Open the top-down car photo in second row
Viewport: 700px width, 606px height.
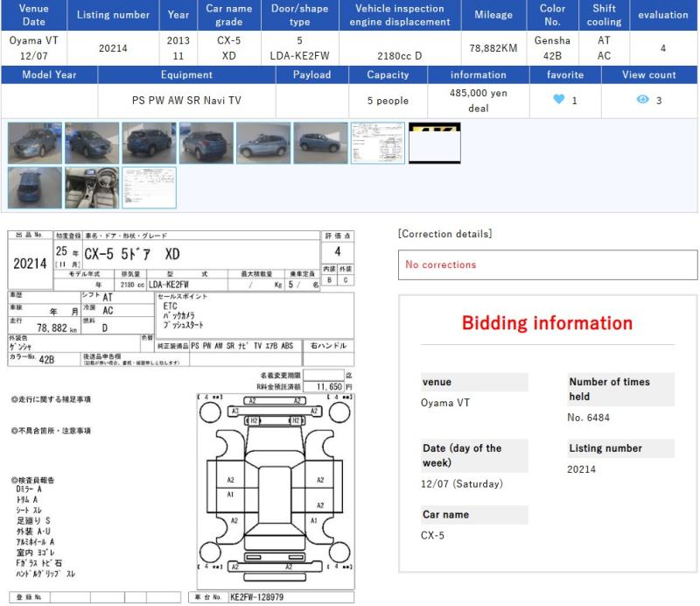click(35, 187)
